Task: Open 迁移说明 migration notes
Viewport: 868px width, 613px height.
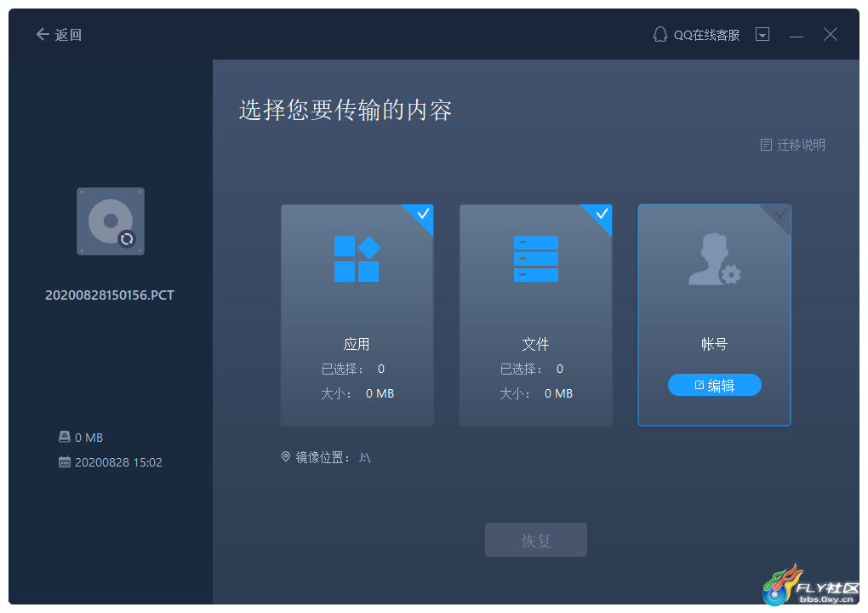Action: click(x=793, y=145)
